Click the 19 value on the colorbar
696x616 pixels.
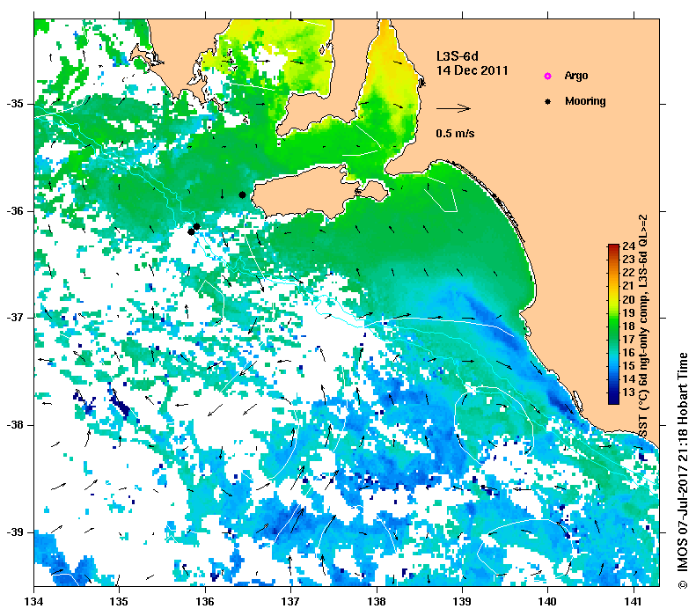628,313
